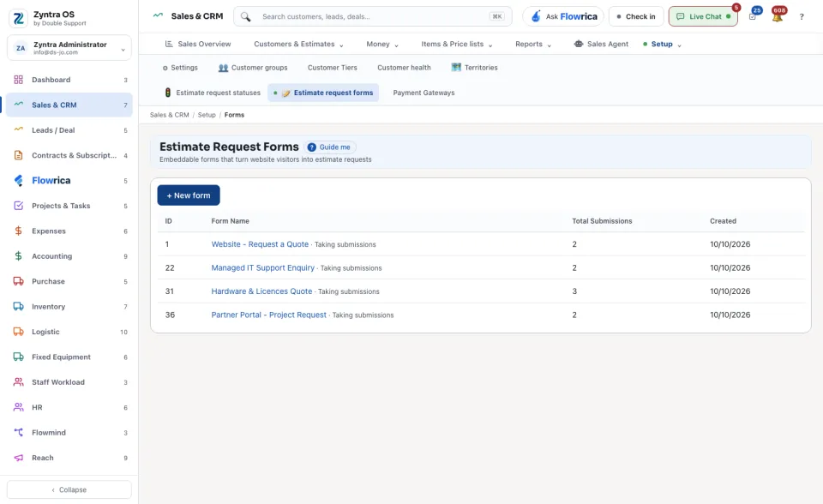Click the Sales Agent robot icon
This screenshot has width=823, height=504.
(x=579, y=44)
